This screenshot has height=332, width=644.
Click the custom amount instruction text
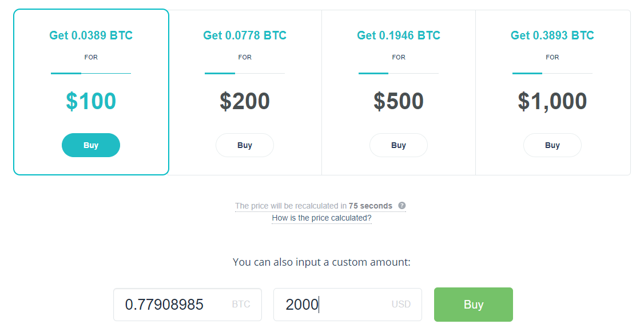(x=321, y=262)
